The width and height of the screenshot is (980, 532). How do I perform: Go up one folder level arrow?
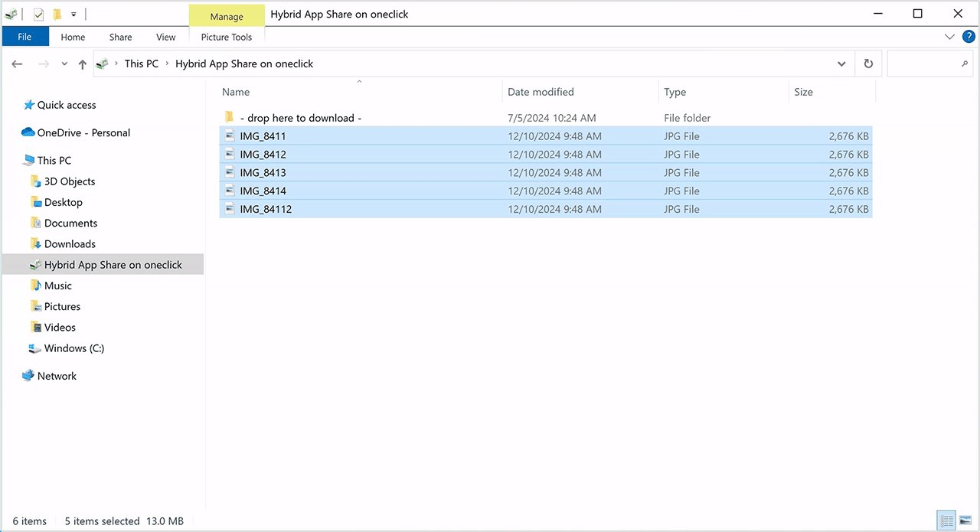tap(83, 64)
